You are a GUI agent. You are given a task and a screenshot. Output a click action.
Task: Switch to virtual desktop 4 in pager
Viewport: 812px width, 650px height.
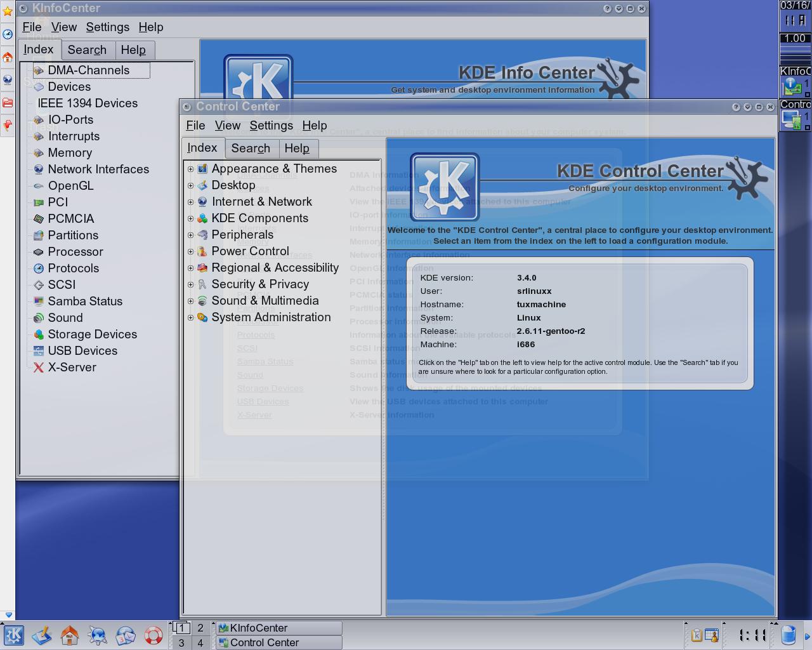point(200,642)
